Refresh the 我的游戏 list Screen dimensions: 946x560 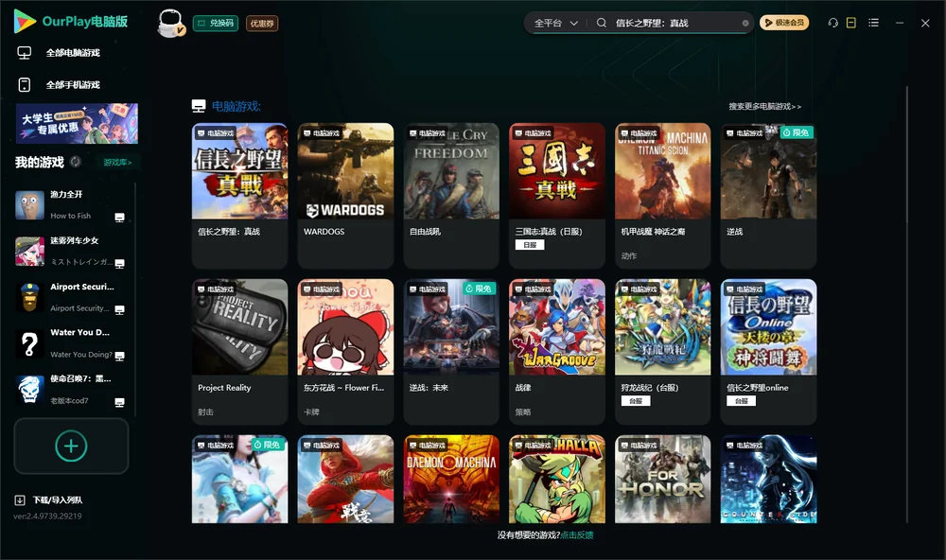(x=76, y=162)
